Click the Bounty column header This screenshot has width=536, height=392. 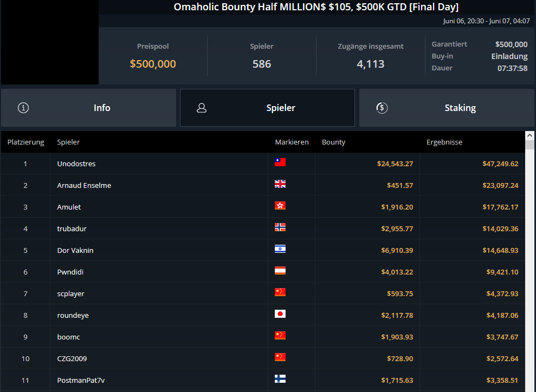tap(333, 142)
